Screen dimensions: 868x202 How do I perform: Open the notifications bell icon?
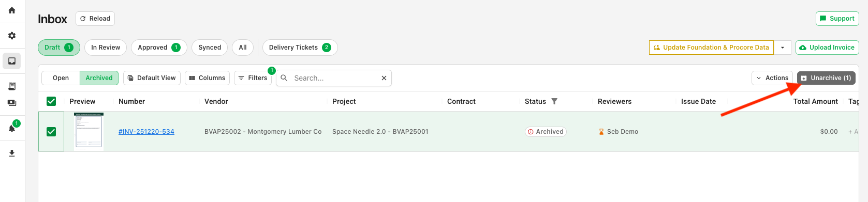12,128
